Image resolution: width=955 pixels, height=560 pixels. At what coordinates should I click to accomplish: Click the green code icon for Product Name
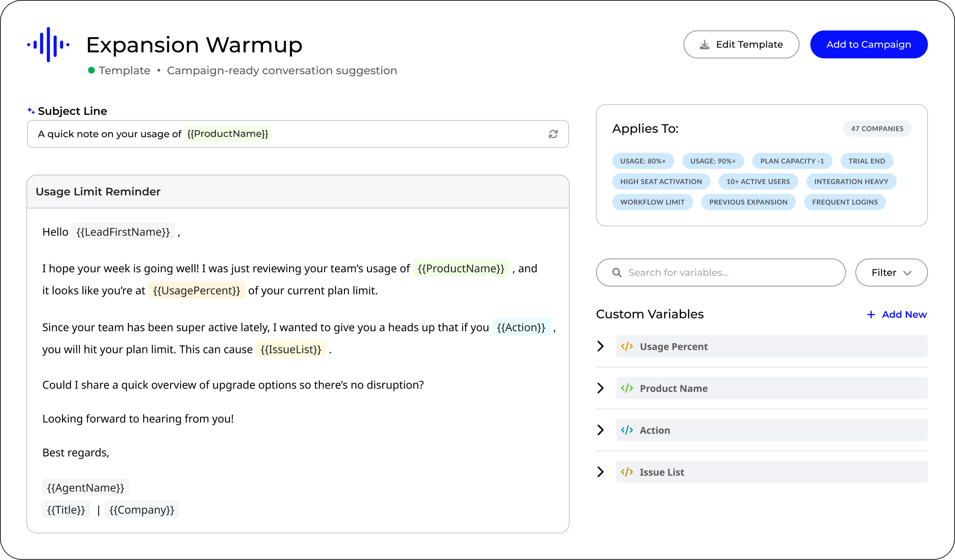627,388
